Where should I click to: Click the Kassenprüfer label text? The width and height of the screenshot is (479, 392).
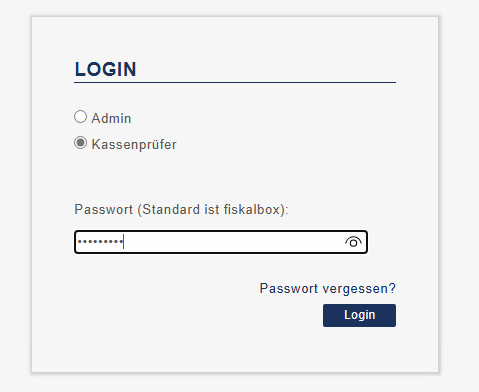click(x=134, y=145)
